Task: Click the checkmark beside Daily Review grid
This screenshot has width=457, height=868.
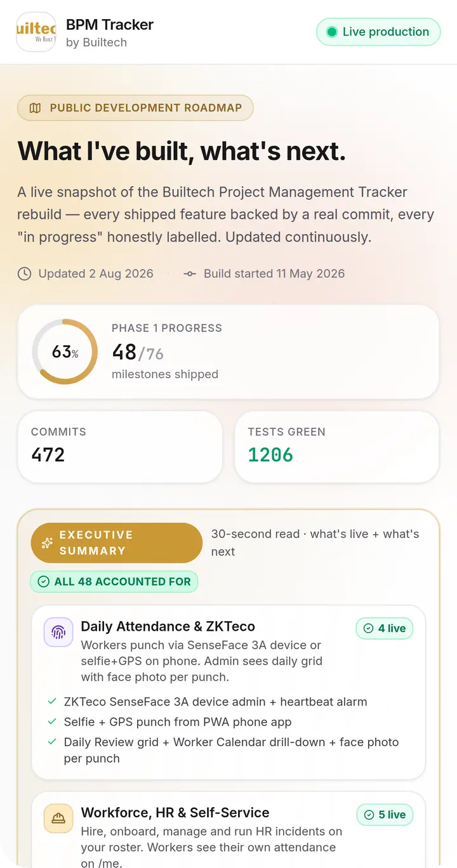Action: [x=52, y=742]
